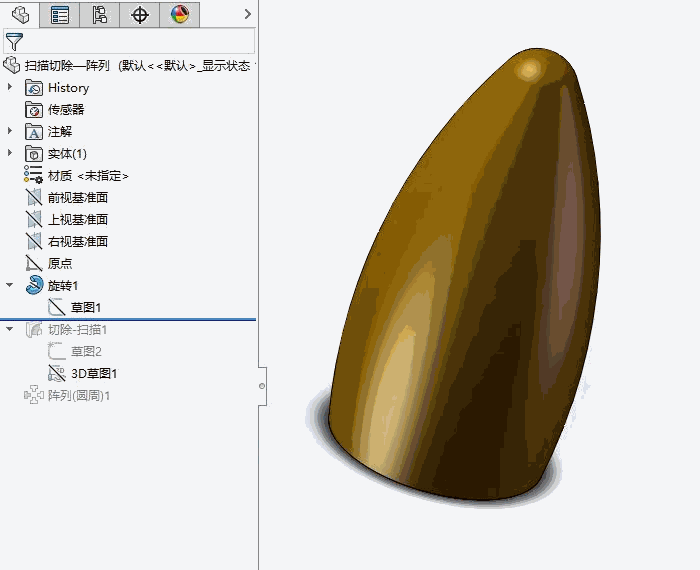Select the 右视基准面 right plane
Viewport: 700px width, 570px height.
pos(78,241)
